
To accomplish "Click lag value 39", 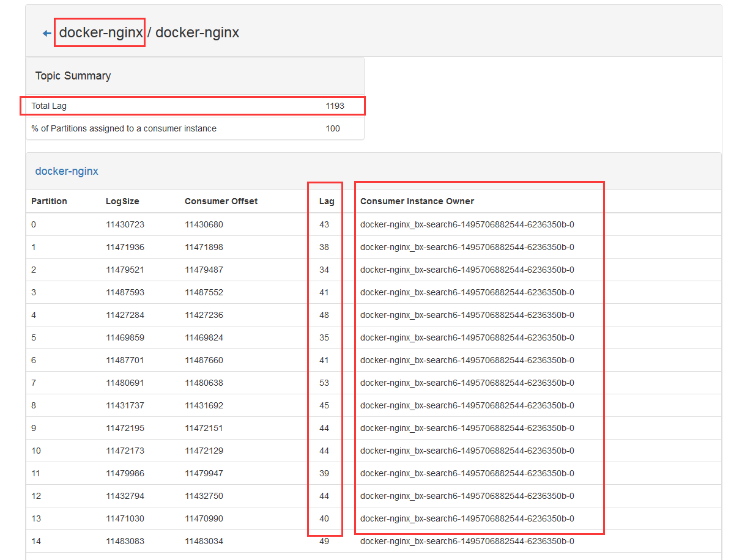I will coord(324,473).
